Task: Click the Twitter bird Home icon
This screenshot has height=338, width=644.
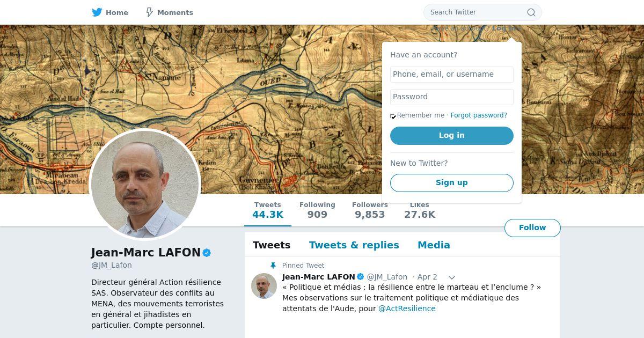Action: click(97, 12)
